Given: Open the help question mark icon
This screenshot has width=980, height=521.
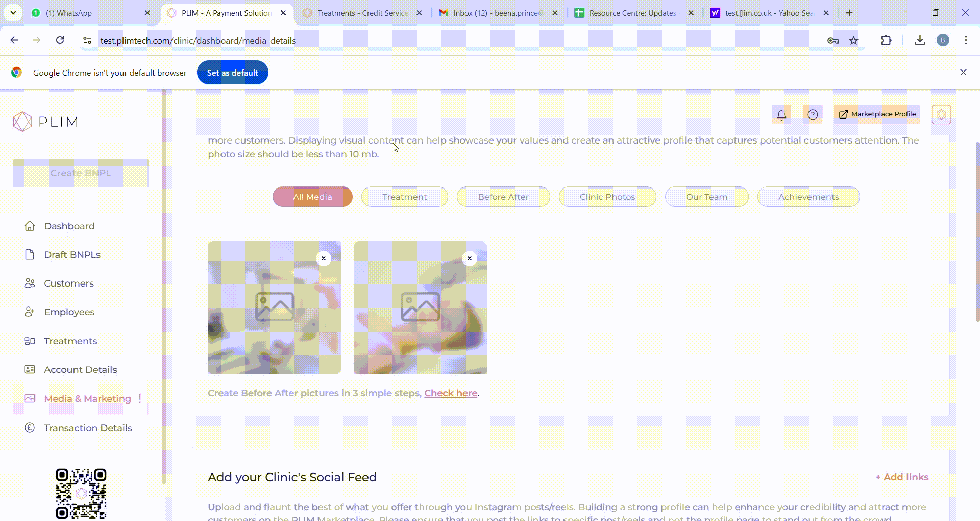Looking at the screenshot, I should click(813, 114).
